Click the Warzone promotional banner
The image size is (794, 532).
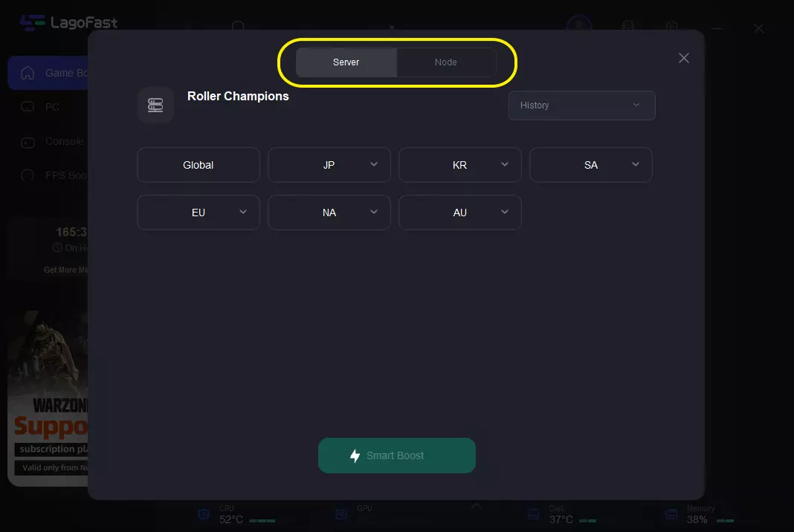click(48, 398)
